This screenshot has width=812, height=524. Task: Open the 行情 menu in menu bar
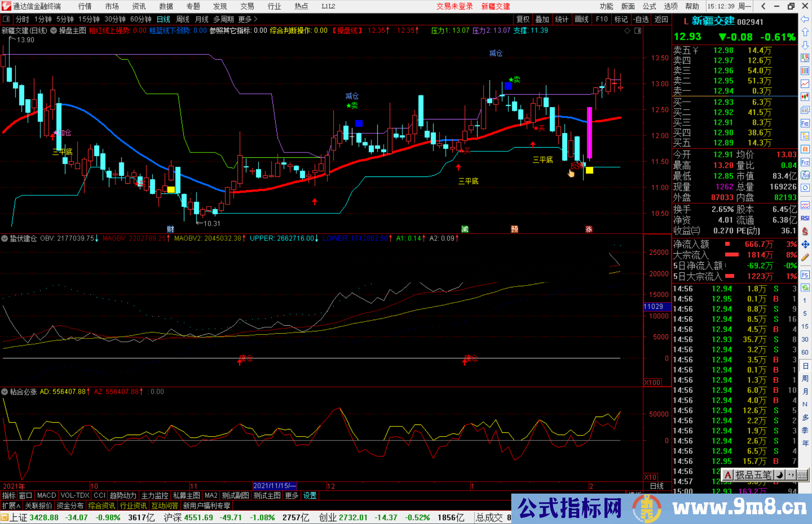coord(85,6)
